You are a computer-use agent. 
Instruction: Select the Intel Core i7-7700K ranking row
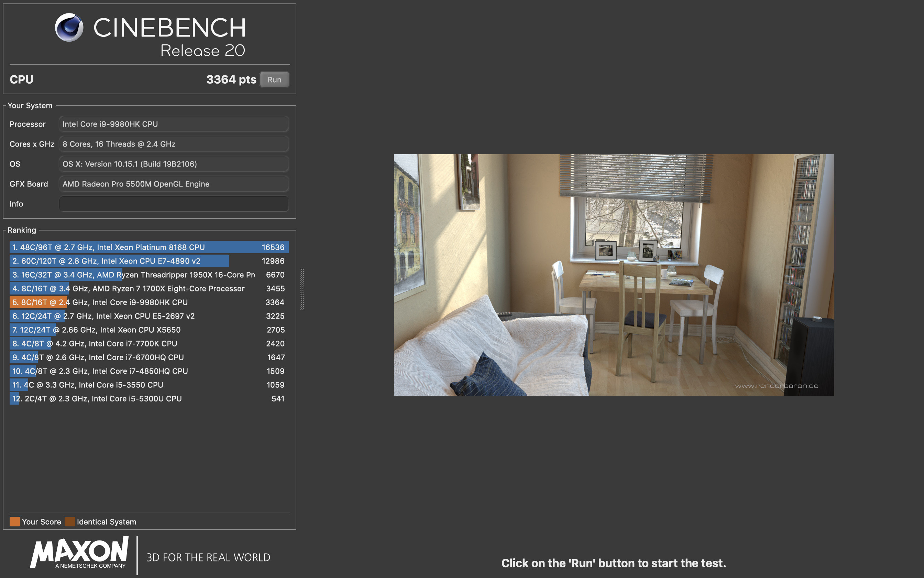[149, 344]
